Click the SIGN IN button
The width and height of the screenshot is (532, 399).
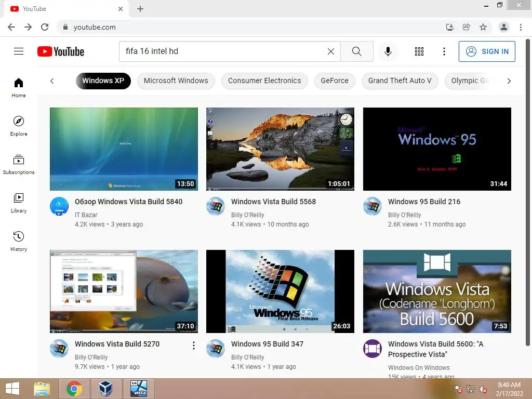click(x=487, y=51)
